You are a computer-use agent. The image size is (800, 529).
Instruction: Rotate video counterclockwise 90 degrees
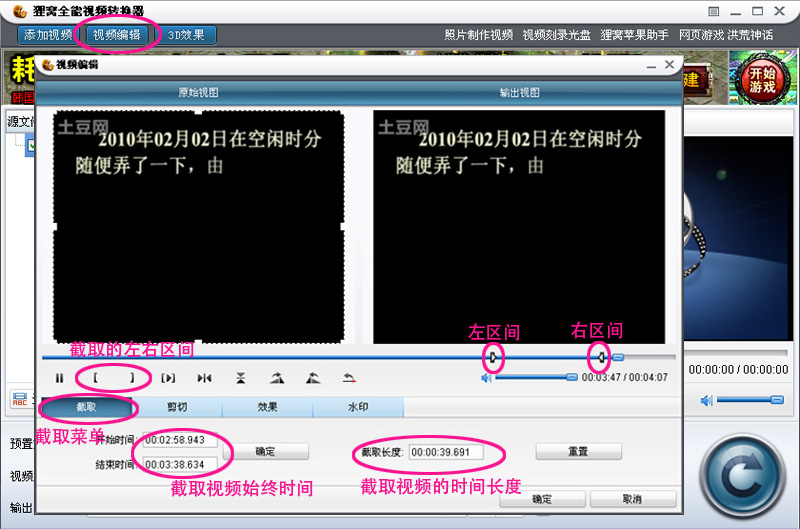[x=313, y=378]
